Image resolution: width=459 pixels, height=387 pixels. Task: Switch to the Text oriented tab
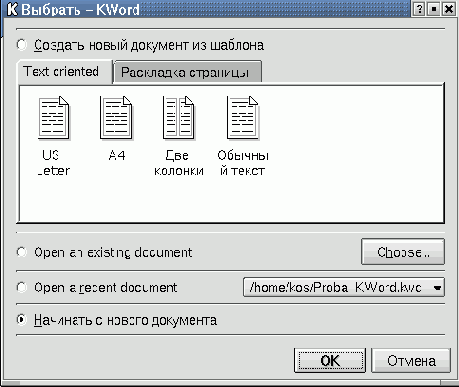point(64,72)
